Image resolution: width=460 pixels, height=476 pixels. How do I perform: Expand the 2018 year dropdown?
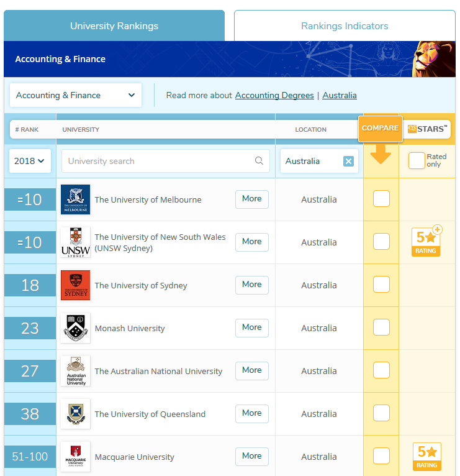coord(30,161)
